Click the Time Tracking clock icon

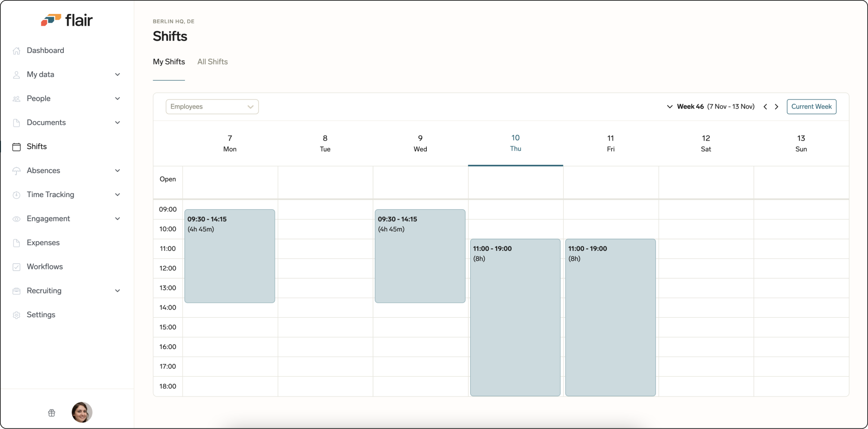tap(17, 195)
